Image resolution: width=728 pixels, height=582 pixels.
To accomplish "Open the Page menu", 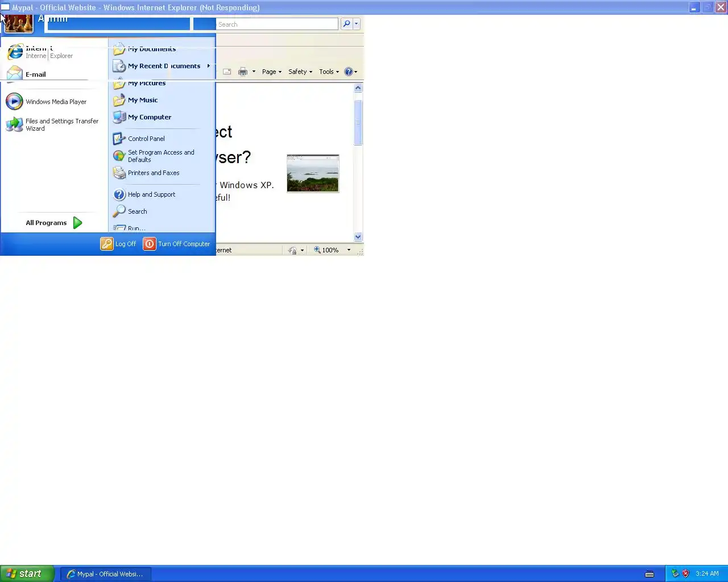I will coord(272,72).
